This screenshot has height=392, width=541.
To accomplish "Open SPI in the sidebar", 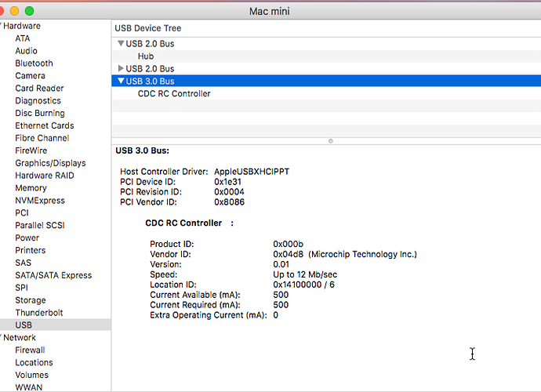I will coord(21,288).
